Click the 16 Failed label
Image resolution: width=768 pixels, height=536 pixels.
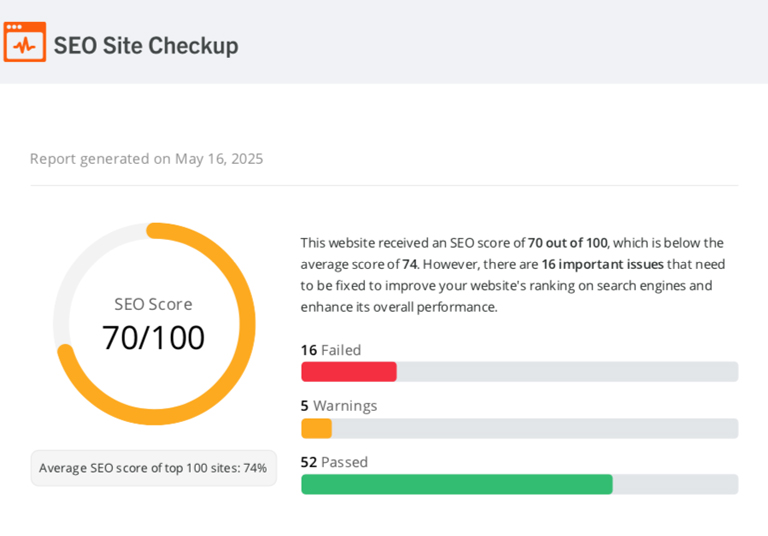pyautogui.click(x=331, y=350)
